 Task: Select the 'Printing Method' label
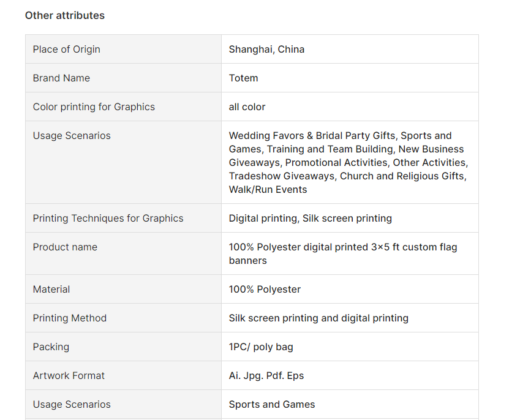tap(70, 318)
